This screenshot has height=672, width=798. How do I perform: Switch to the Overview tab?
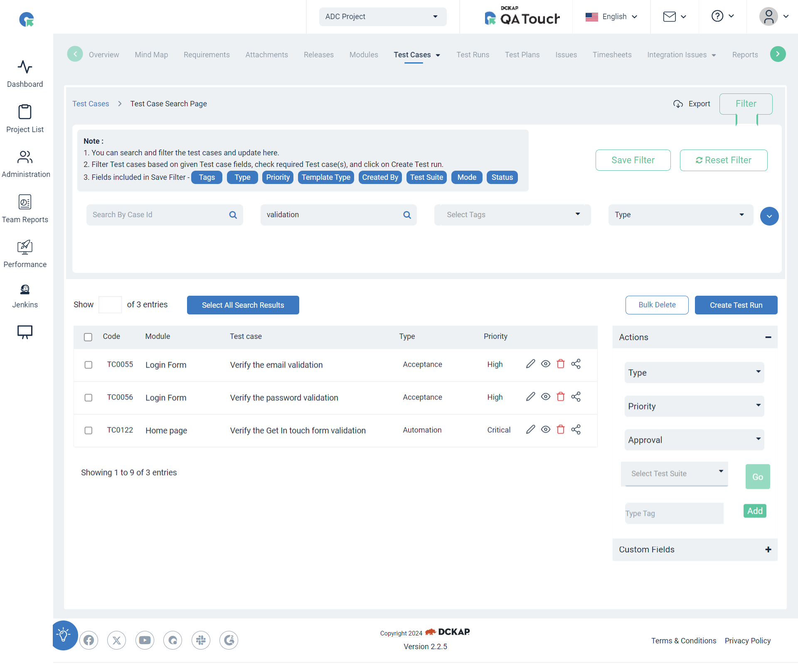[104, 55]
